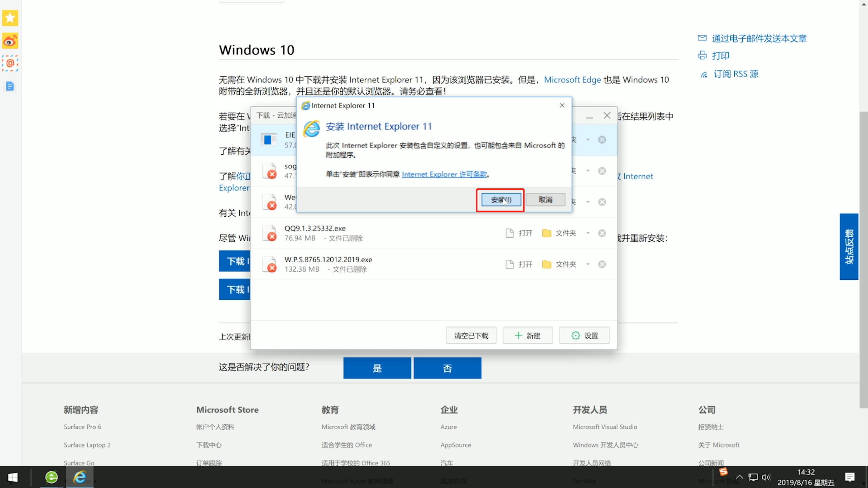Click folder icon for W.P.S.8765.12012.2019.exe
Viewport: 868px width, 488px height.
546,264
